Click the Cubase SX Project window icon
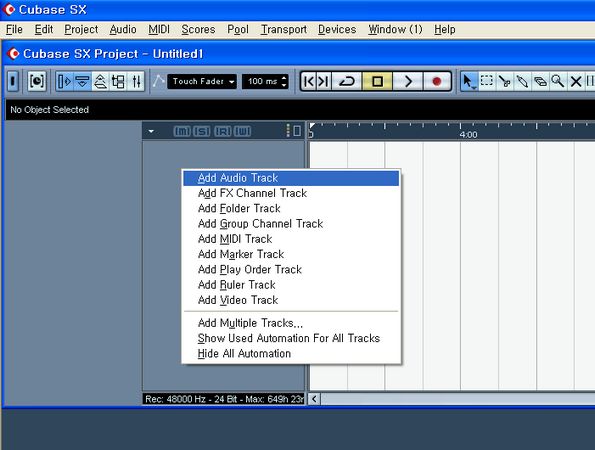The image size is (595, 450). [x=13, y=54]
